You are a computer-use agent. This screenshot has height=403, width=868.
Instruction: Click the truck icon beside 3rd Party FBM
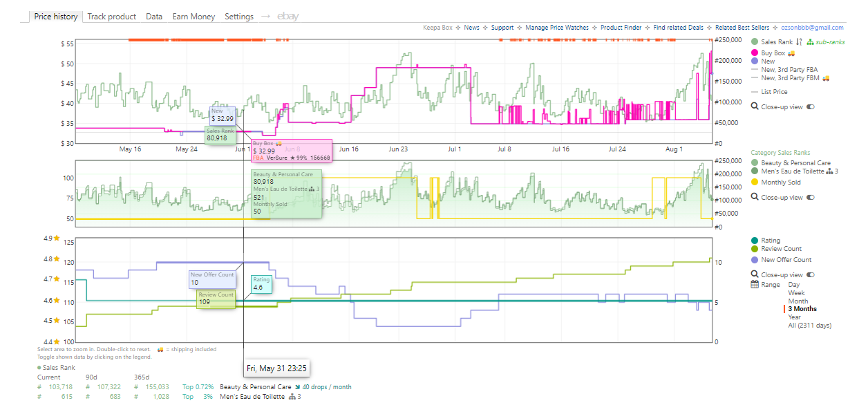(825, 78)
